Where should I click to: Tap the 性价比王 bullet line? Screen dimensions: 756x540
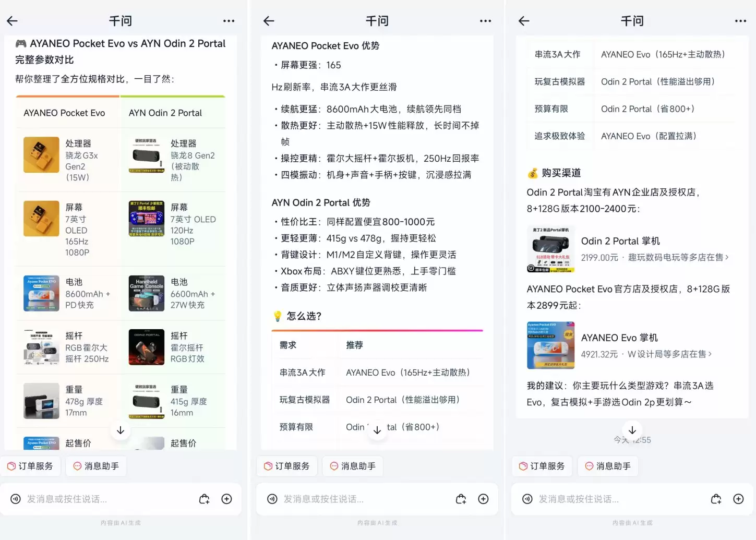click(x=355, y=222)
